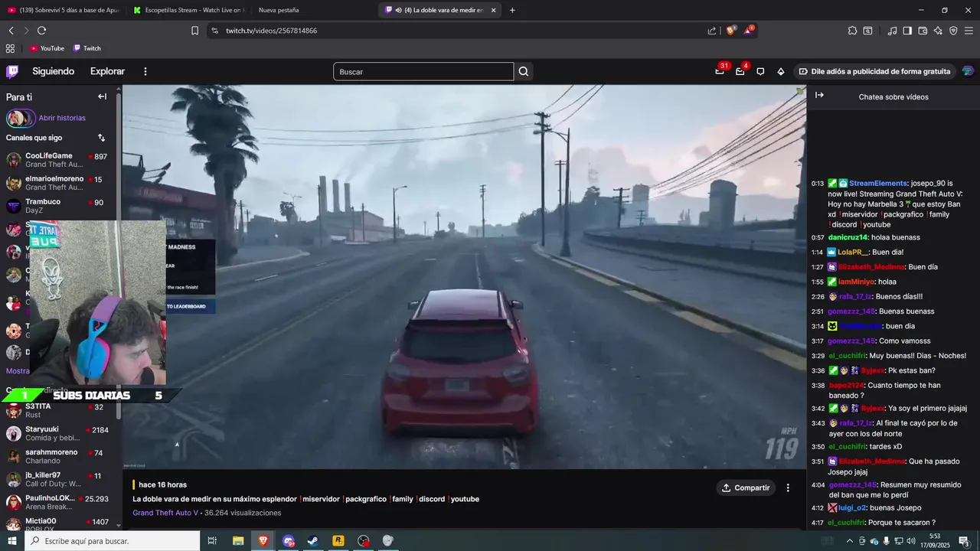
Task: Open Staryuuki channel in sidebar
Action: (x=57, y=433)
